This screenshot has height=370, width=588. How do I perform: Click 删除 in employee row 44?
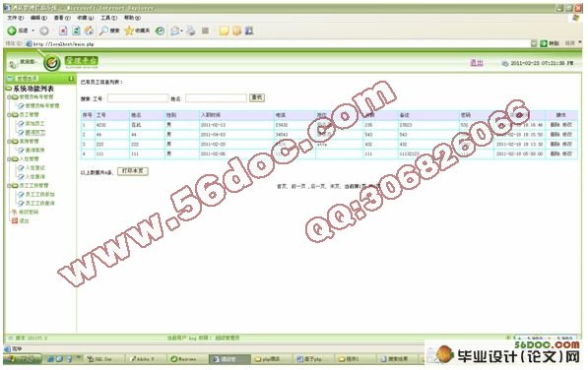[x=555, y=135]
